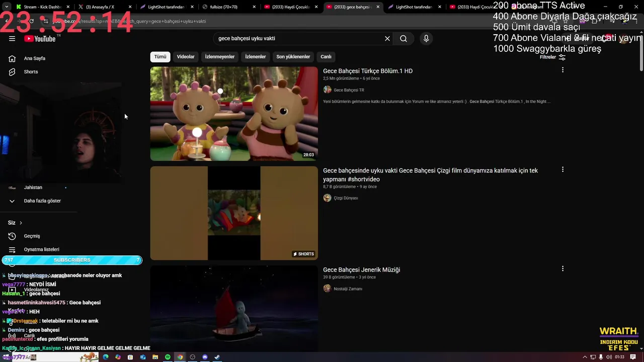The height and width of the screenshot is (362, 644).
Task: Click the taskbar clock showing 01:33
Action: pyautogui.click(x=619, y=357)
